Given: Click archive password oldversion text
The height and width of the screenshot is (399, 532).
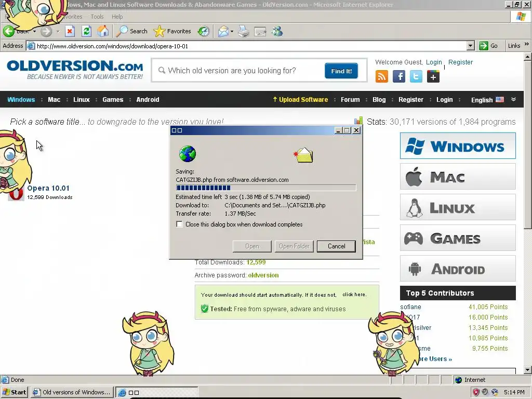Looking at the screenshot, I should click(x=263, y=275).
